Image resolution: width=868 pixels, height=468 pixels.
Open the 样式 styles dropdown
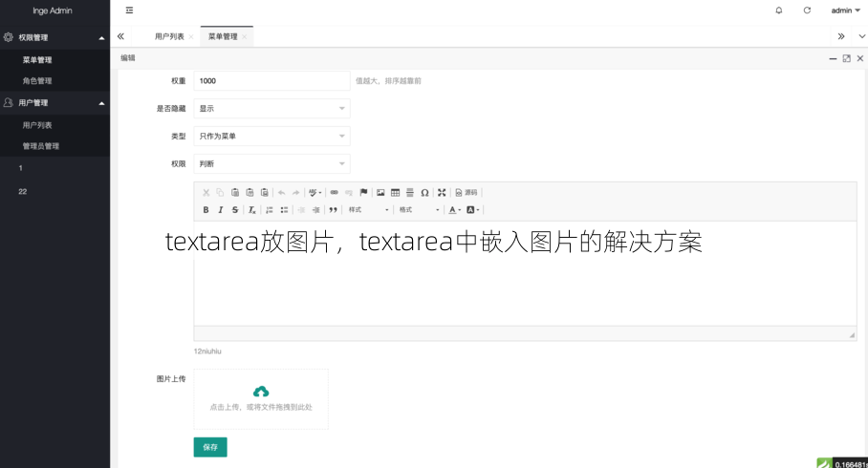(x=368, y=210)
